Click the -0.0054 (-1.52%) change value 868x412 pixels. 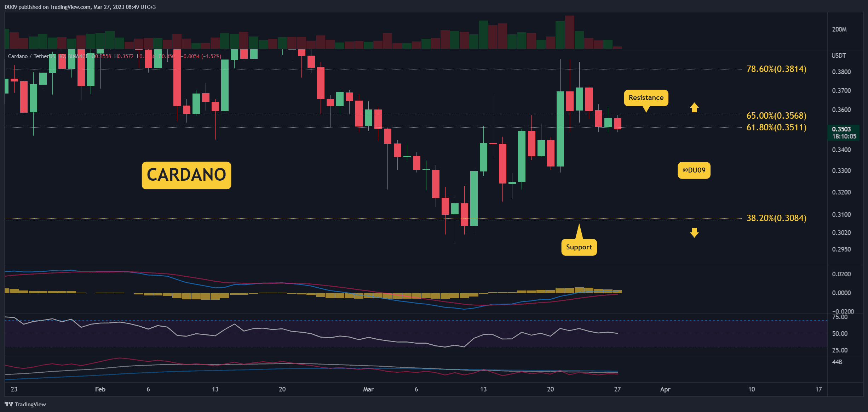coord(202,56)
